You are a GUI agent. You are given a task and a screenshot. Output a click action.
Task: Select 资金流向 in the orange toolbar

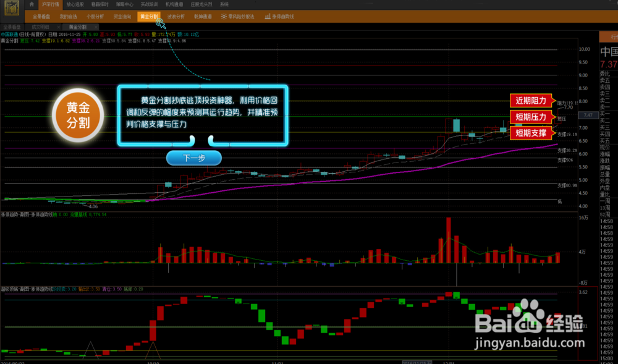pos(122,17)
